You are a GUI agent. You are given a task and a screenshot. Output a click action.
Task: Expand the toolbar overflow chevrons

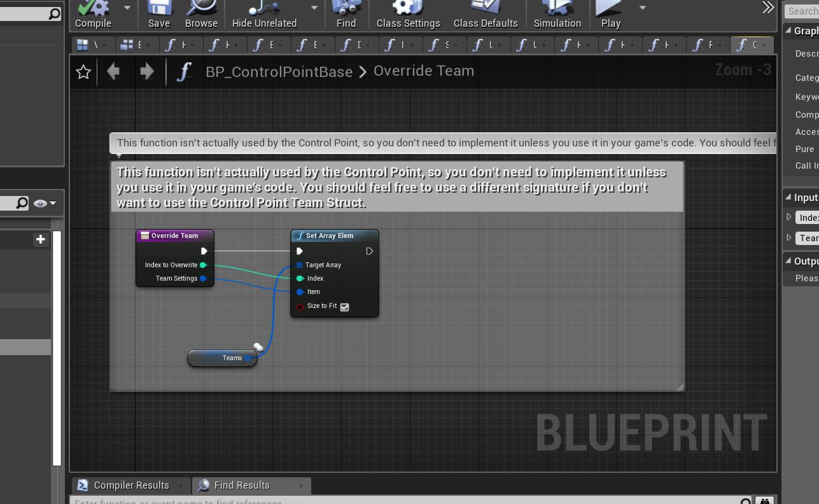(x=768, y=8)
